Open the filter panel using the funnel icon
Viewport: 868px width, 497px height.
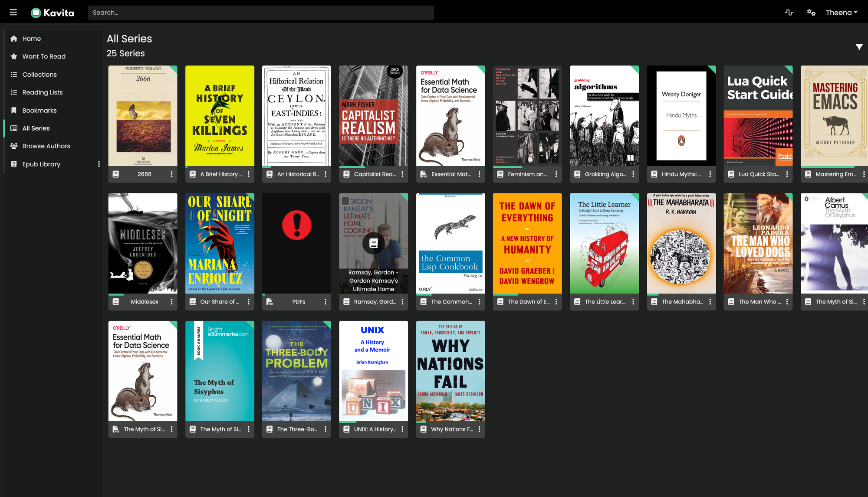860,47
